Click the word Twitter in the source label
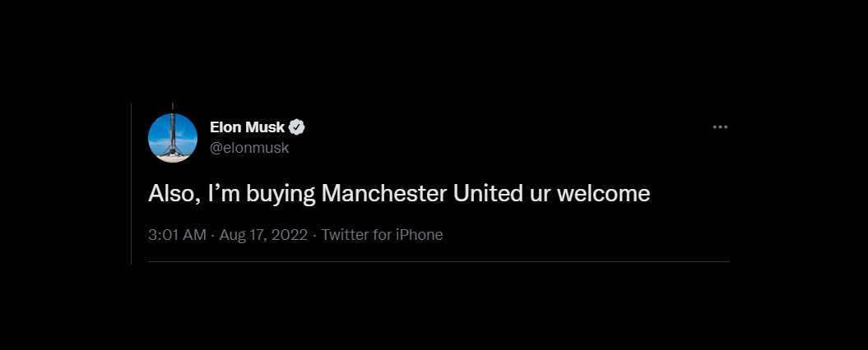 point(345,235)
